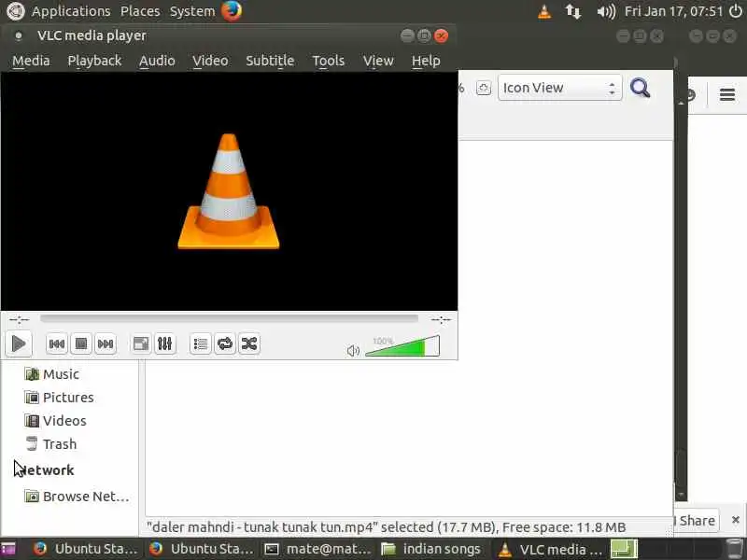Screen dimensions: 747x560
Task: Toggle VLC loop repeat mode
Action: click(225, 343)
